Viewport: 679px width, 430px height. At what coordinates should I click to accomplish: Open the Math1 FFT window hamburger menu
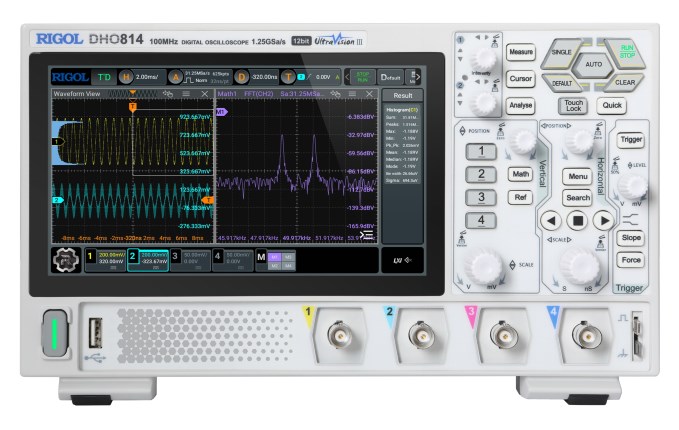point(352,94)
